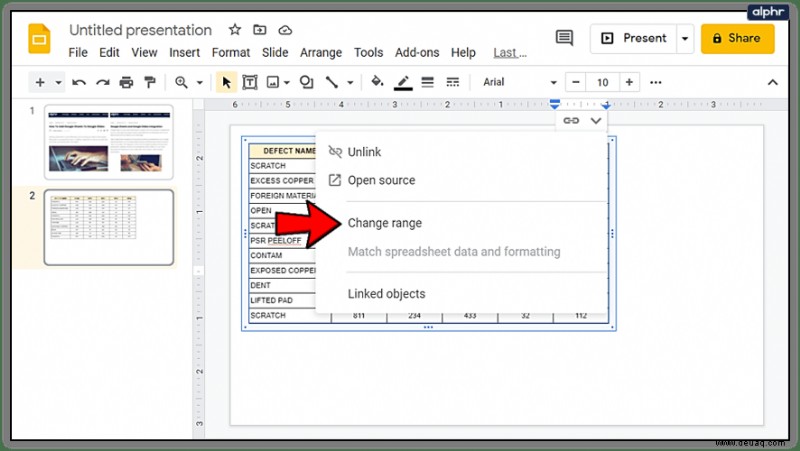Open the Add-ons menu

coord(417,53)
